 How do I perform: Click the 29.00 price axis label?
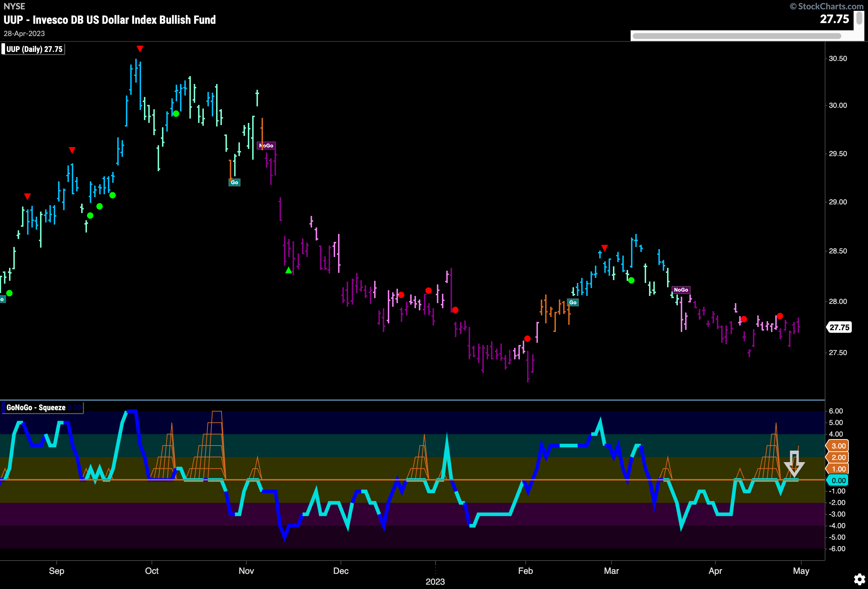point(838,202)
